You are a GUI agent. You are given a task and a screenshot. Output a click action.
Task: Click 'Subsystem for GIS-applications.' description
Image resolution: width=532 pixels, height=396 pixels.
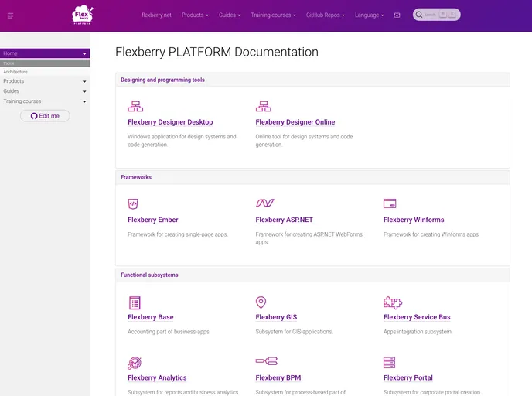pyautogui.click(x=294, y=332)
